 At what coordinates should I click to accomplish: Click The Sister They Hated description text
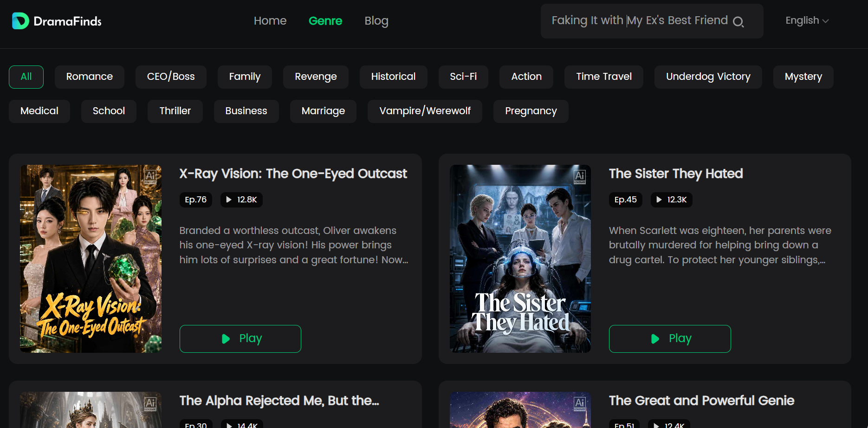(x=720, y=245)
